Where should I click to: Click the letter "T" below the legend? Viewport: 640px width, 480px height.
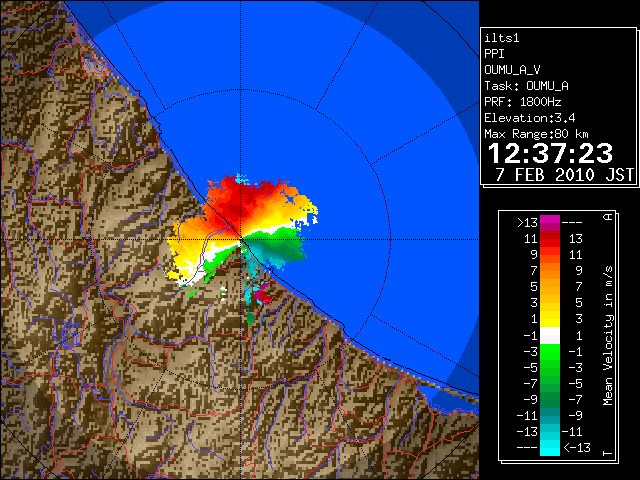608,453
